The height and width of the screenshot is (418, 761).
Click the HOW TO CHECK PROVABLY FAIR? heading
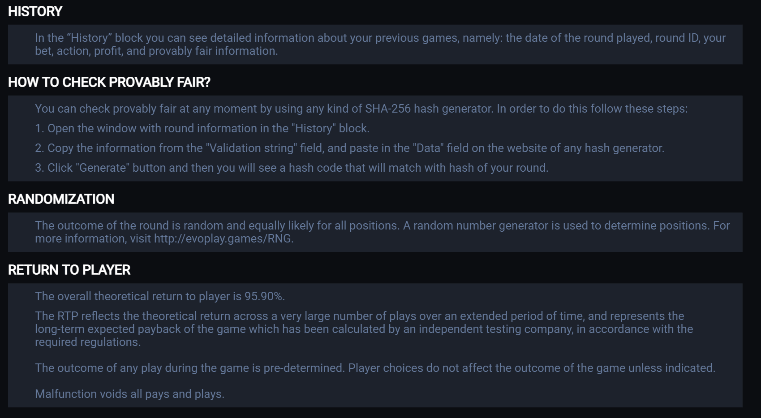109,83
